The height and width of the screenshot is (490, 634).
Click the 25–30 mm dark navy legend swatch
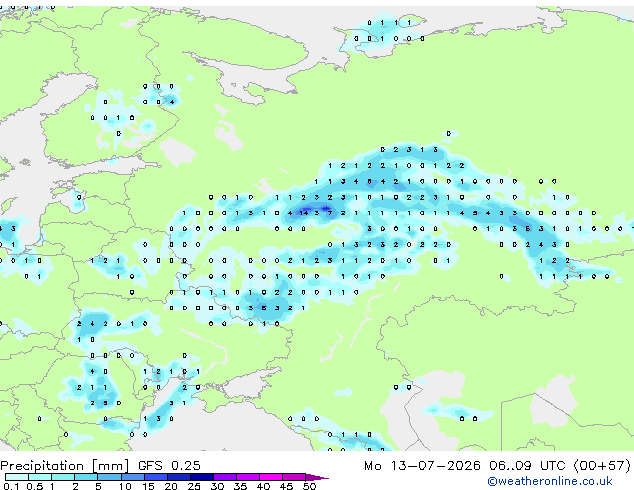pos(201,477)
